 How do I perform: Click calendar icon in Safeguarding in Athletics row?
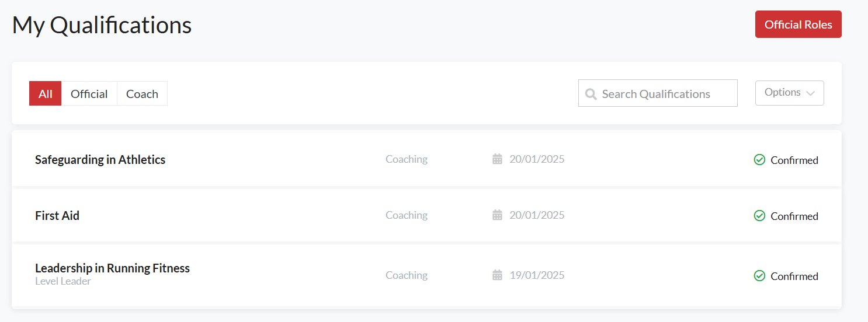tap(497, 159)
